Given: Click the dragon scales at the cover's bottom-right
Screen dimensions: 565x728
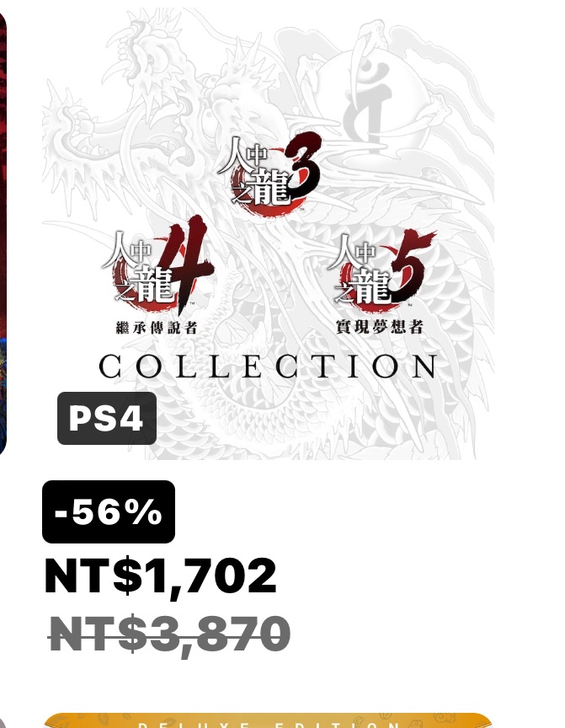Looking at the screenshot, I should (438, 421).
